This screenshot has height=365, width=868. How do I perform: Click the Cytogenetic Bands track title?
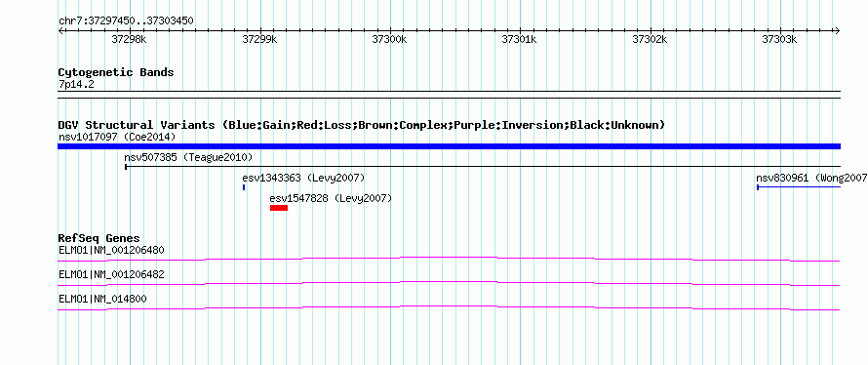[116, 72]
